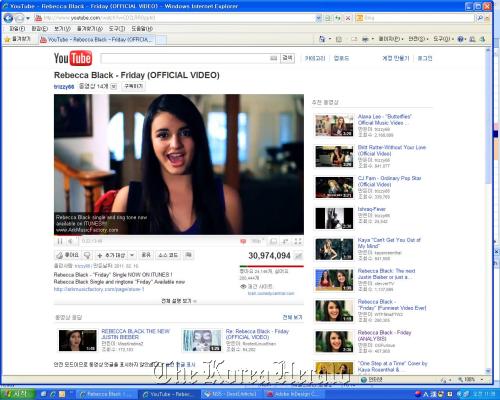Click the keyboard icon in search box
The height and width of the screenshot is (400, 500).
(274, 59)
